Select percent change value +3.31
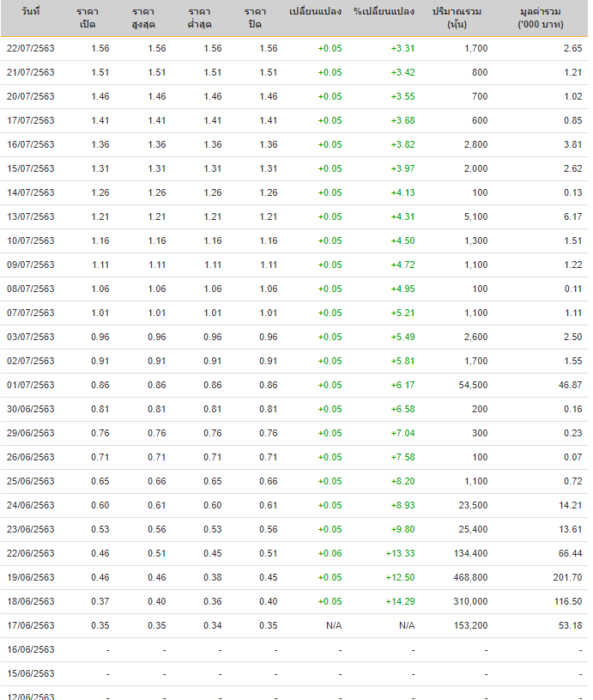Screen dimensions: 593x700 (402, 48)
